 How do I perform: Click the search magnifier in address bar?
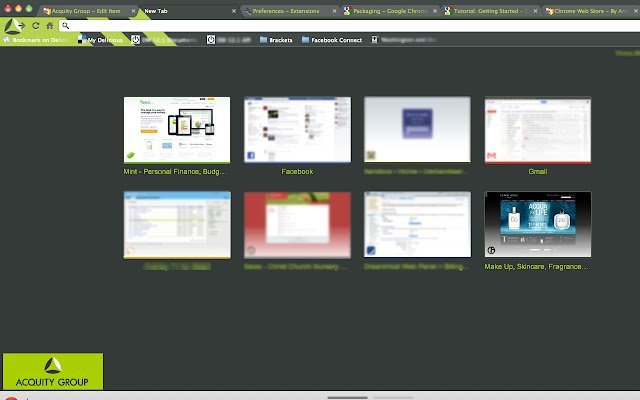(65, 26)
